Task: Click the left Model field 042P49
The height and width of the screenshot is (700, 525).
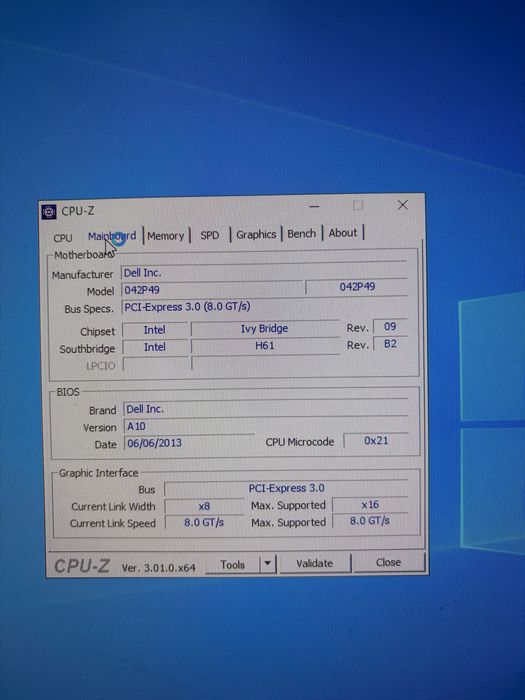Action: click(212, 289)
